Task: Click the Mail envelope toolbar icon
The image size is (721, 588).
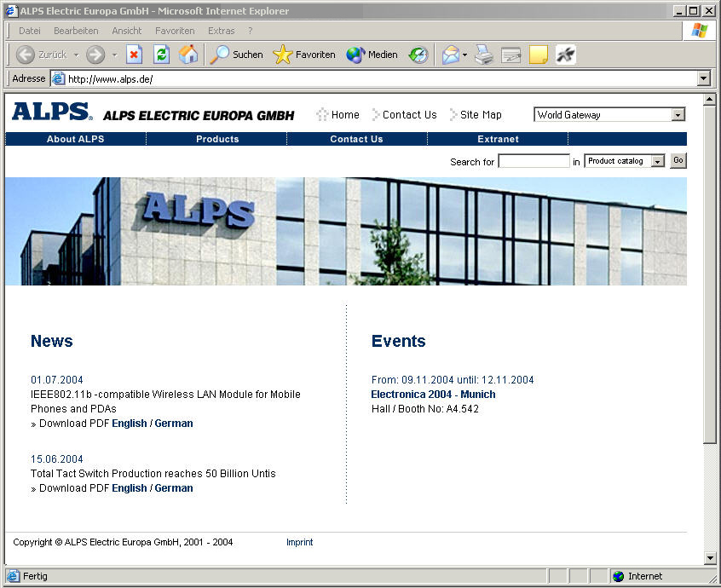Action: click(451, 55)
